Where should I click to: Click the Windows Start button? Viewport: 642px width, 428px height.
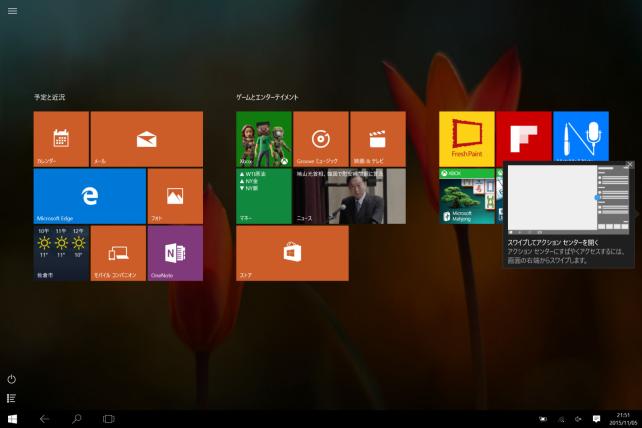pos(13,418)
